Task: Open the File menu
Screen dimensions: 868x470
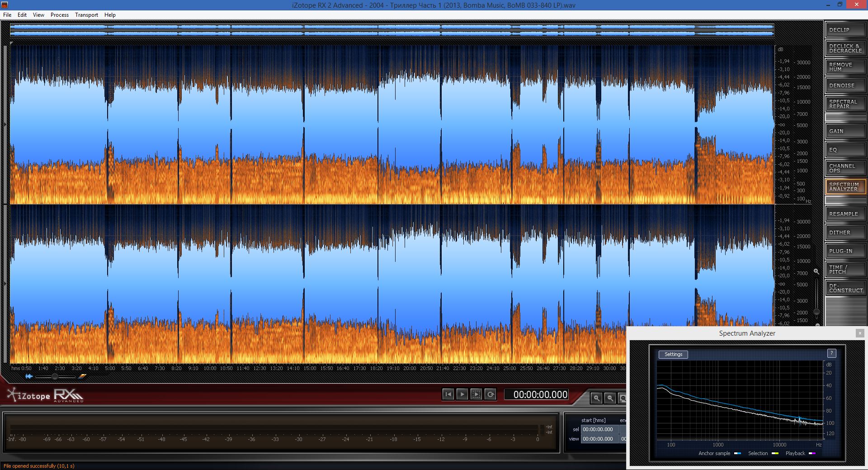Action: (x=7, y=15)
